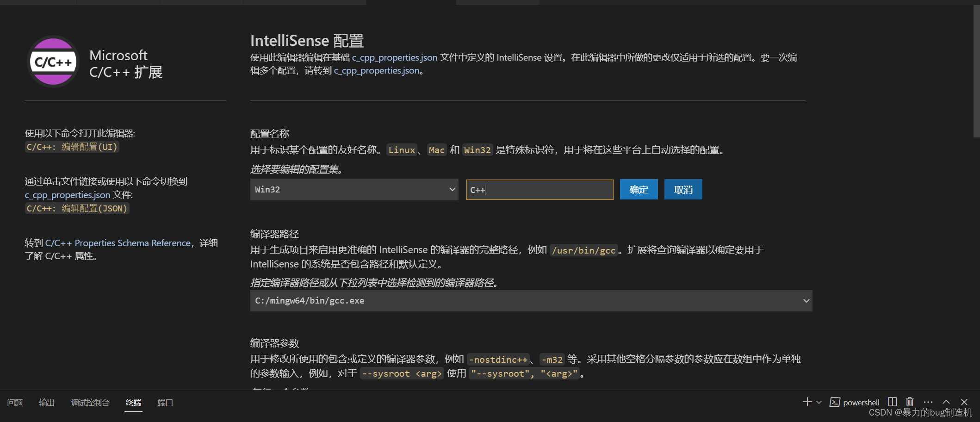Click the Win32 identifier tag in description
The image size is (980, 422).
click(477, 150)
